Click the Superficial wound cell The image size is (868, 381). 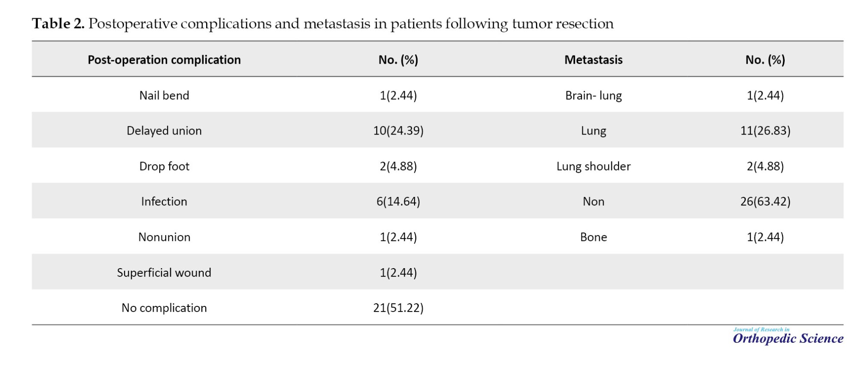click(x=164, y=273)
